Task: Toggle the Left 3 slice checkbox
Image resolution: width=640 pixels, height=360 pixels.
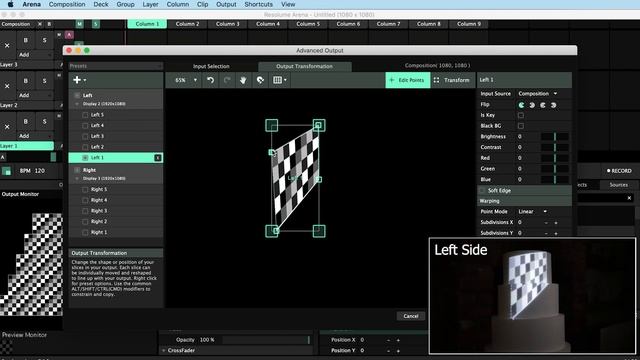Action: click(85, 136)
